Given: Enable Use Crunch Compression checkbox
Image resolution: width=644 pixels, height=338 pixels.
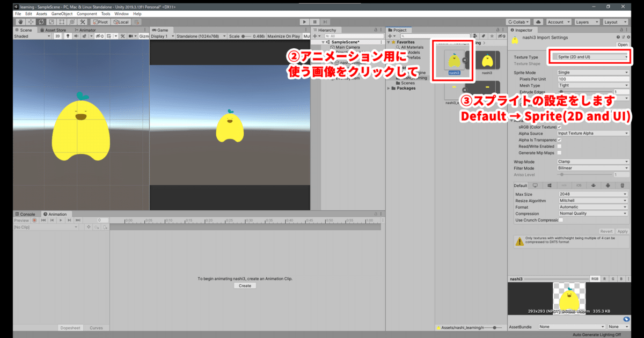Looking at the screenshot, I should pyautogui.click(x=561, y=220).
